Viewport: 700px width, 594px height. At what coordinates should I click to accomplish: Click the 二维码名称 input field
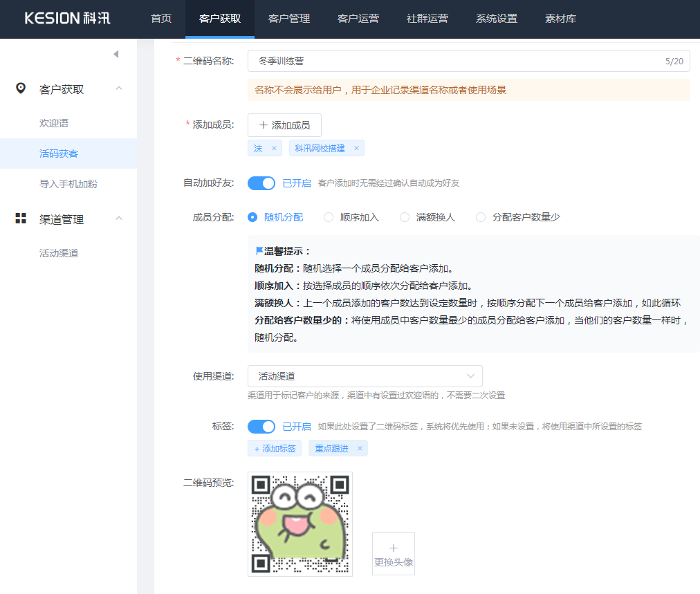point(469,61)
